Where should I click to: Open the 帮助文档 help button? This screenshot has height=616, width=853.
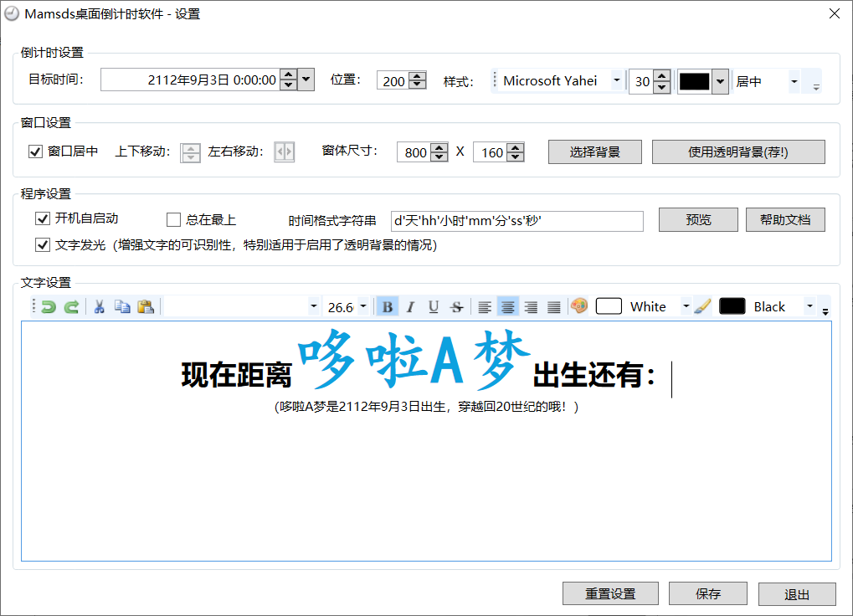coord(785,219)
